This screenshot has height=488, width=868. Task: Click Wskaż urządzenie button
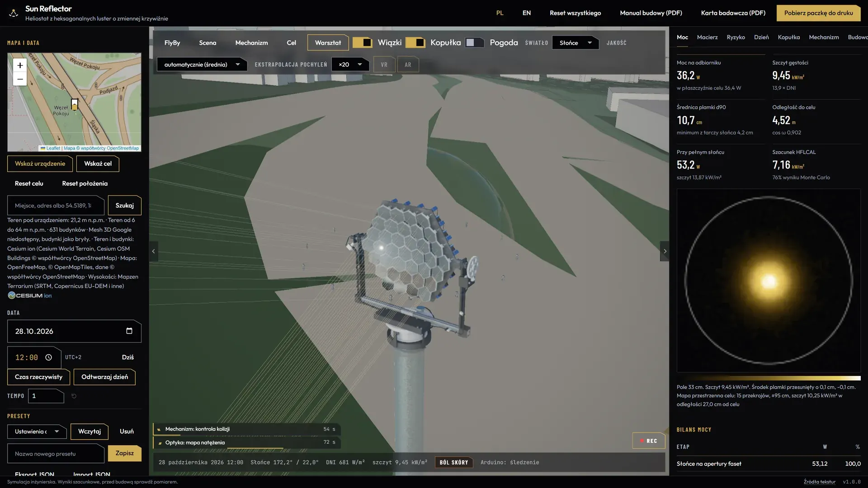point(40,164)
